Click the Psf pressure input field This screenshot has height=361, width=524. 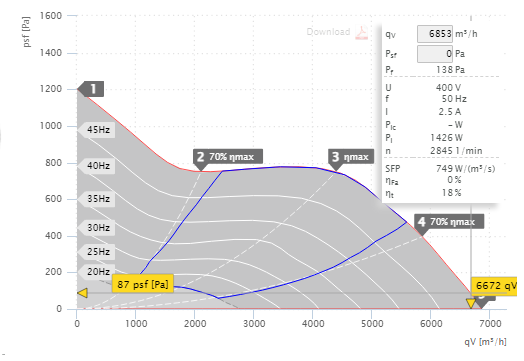(435, 54)
